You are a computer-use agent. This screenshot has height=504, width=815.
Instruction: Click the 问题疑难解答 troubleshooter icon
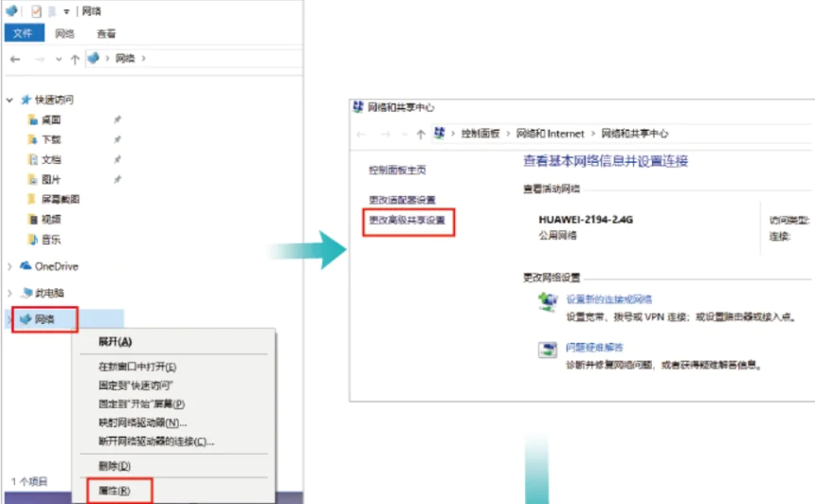point(548,351)
